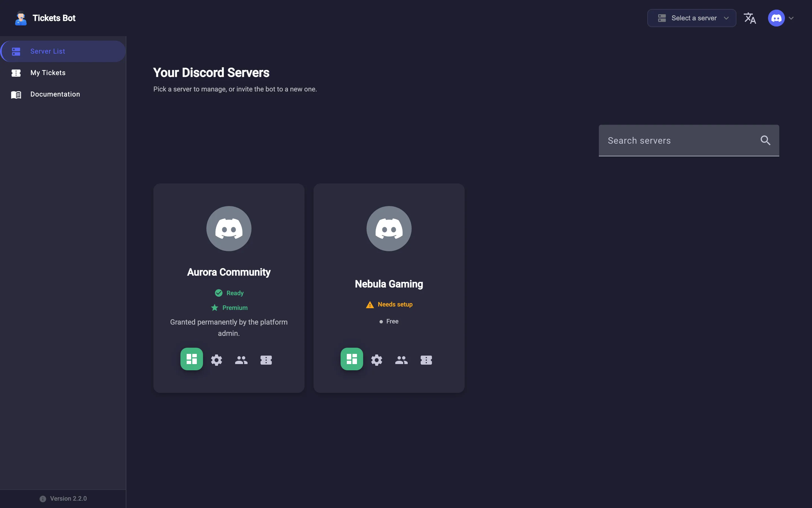Click Aurora Community server avatar
Viewport: 812px width, 508px height.
pyautogui.click(x=229, y=229)
